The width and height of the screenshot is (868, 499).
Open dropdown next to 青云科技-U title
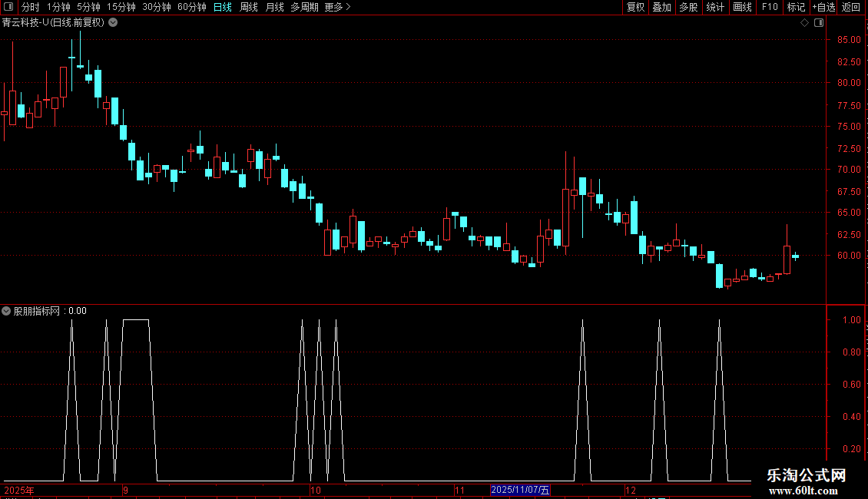tap(113, 23)
